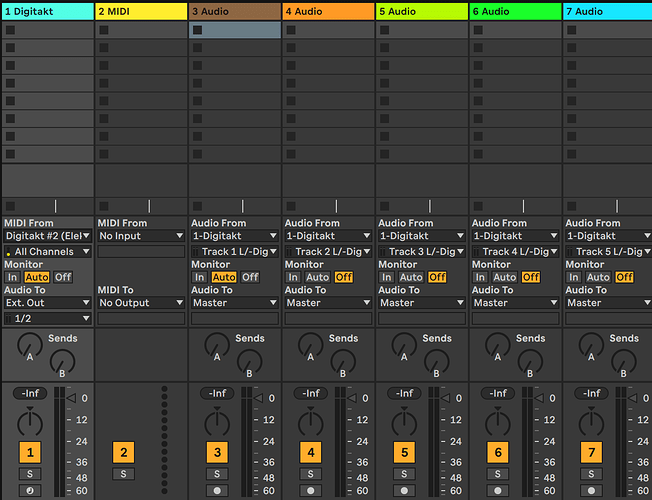This screenshot has height=500, width=652.
Task: Set Monitor to Auto on track 6 Audio
Action: pyautogui.click(x=505, y=277)
